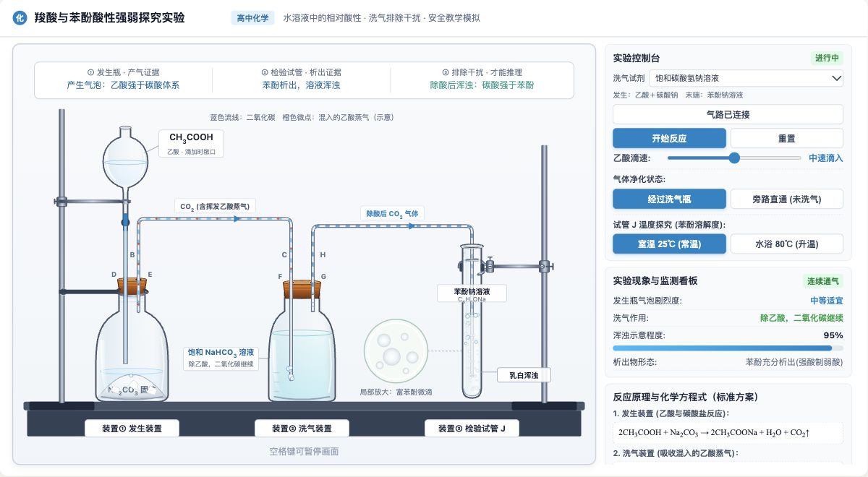868x477 pixels.
Task: Click the 饱和 NaHCO3 溶液 label
Action: coord(221,358)
